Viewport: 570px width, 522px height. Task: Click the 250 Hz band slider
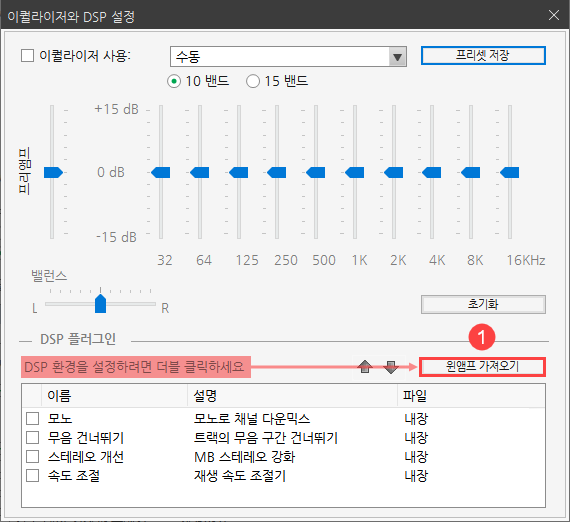277,172
